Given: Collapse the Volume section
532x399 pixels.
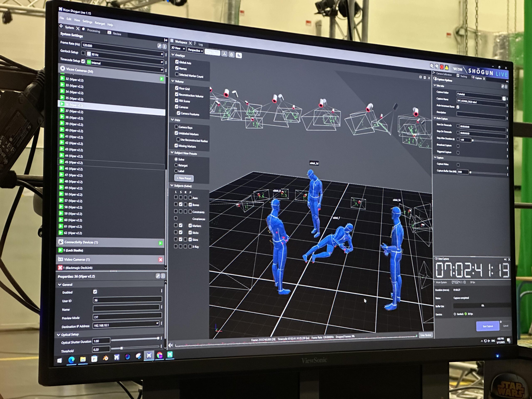Looking at the screenshot, I should [x=173, y=81].
